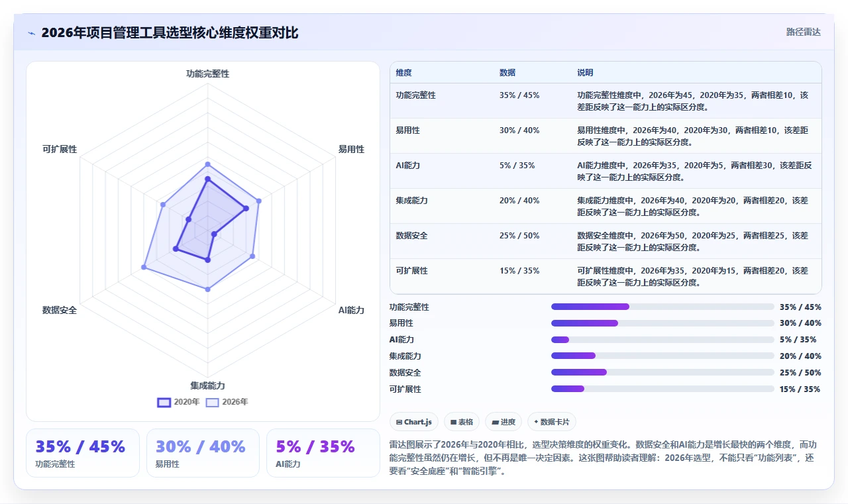Click the 可扩展性 progress bar

(662, 389)
